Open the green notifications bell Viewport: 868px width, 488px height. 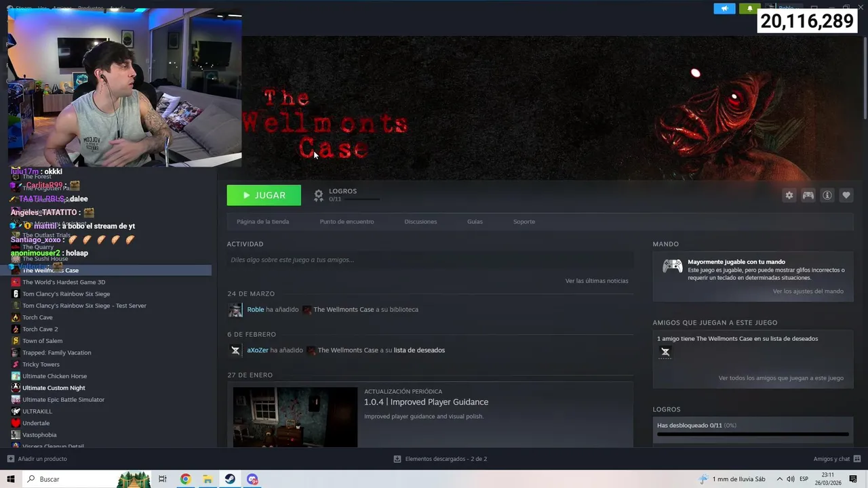point(750,9)
